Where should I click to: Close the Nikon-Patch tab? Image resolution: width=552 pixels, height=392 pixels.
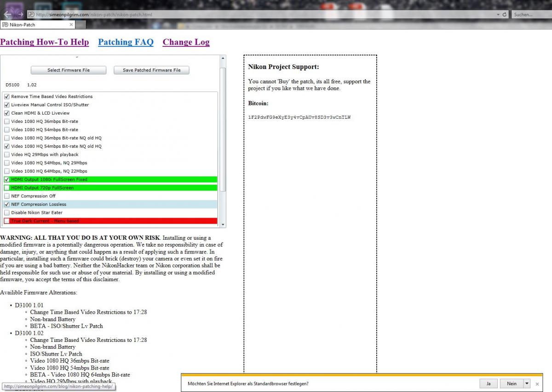tap(71, 24)
